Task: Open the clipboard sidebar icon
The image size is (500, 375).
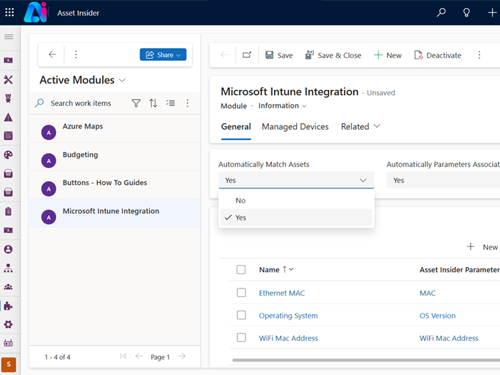Action: click(8, 211)
